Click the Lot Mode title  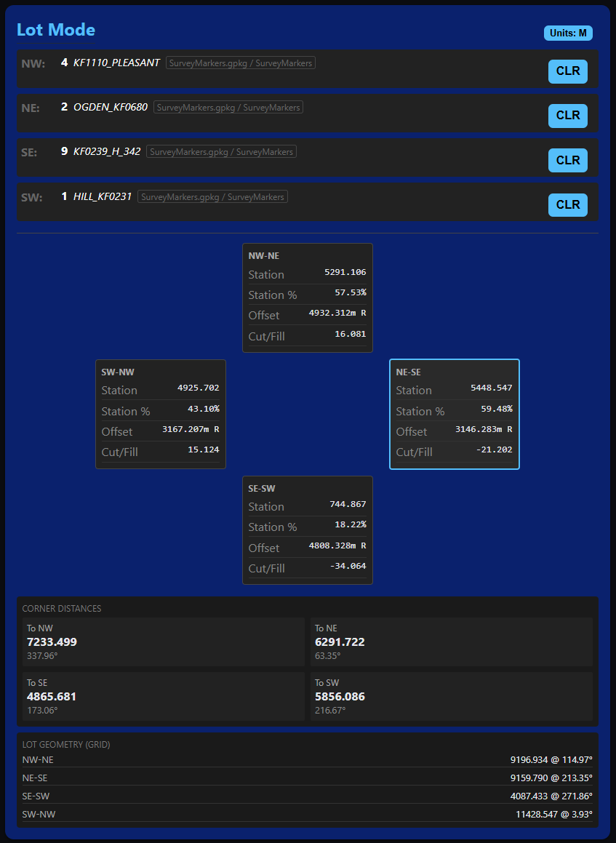pos(56,30)
